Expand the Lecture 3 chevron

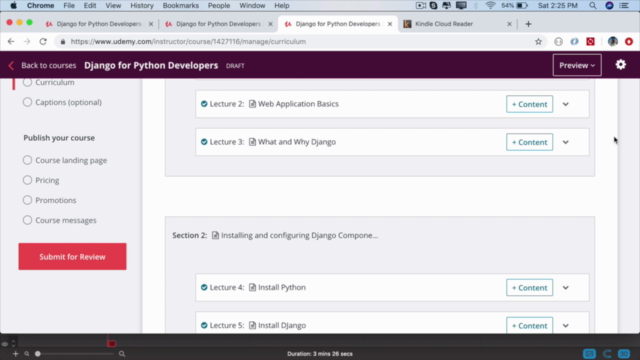[565, 142]
